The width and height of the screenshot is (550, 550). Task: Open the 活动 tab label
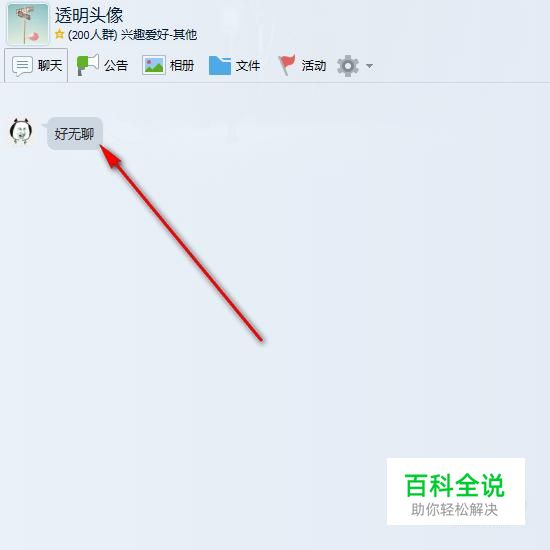pyautogui.click(x=314, y=66)
